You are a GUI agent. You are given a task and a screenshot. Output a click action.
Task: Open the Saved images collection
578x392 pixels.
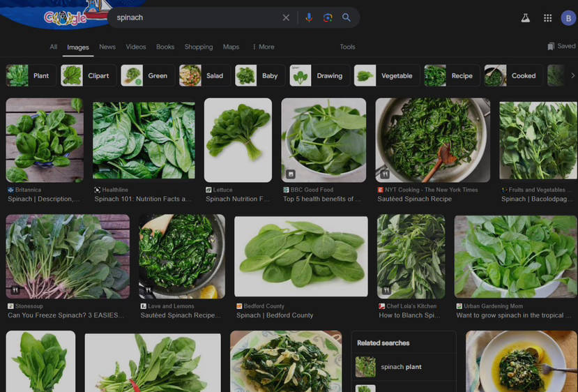561,46
